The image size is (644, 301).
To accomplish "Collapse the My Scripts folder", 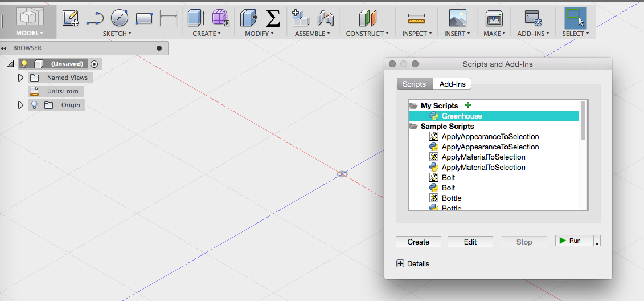I will [x=413, y=105].
